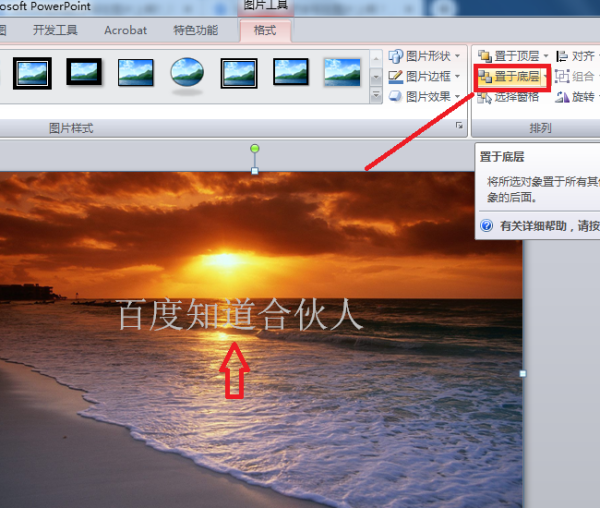This screenshot has height=508, width=600.
Task: Open the 图片样式 dialog launcher
Action: [x=459, y=125]
